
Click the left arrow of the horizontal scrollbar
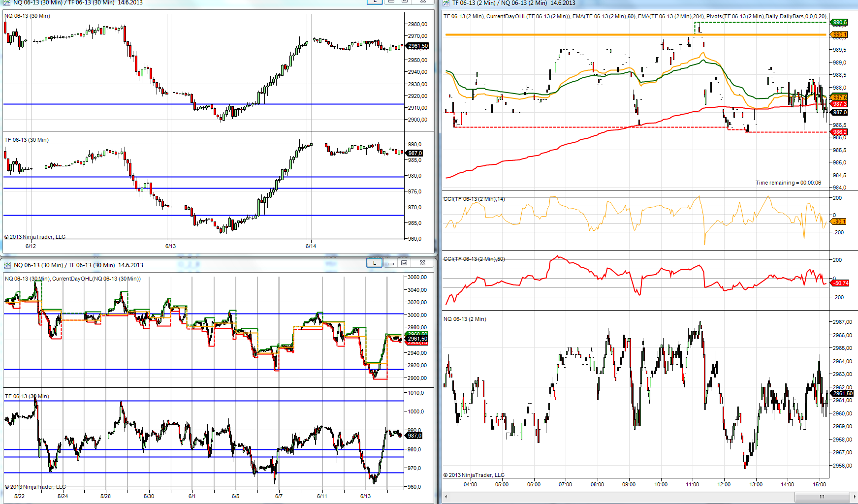pyautogui.click(x=446, y=497)
